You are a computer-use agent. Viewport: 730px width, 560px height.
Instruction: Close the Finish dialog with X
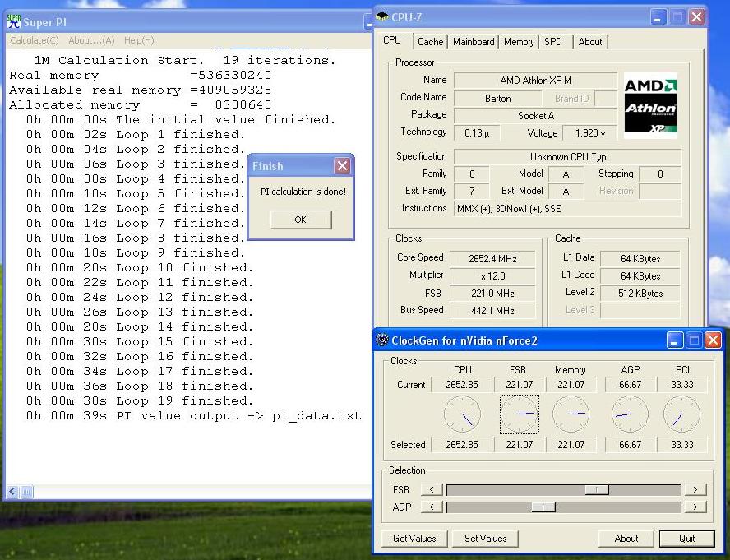(342, 165)
